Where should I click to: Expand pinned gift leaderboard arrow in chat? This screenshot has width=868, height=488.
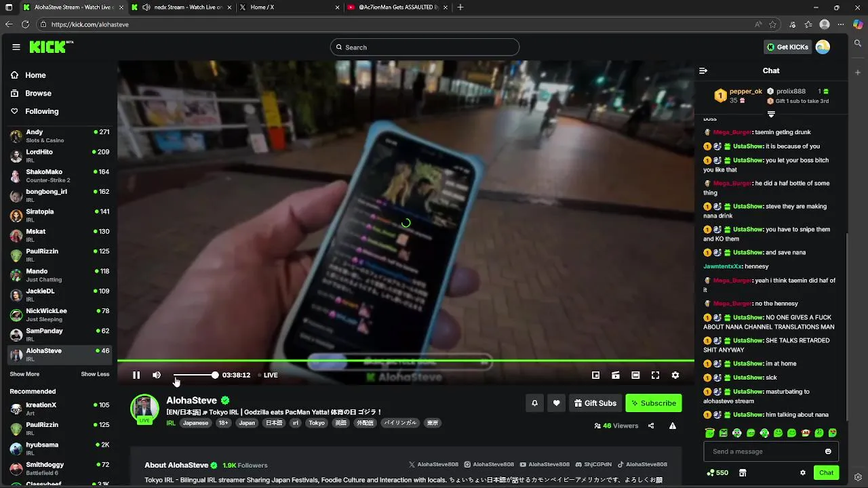(771, 114)
